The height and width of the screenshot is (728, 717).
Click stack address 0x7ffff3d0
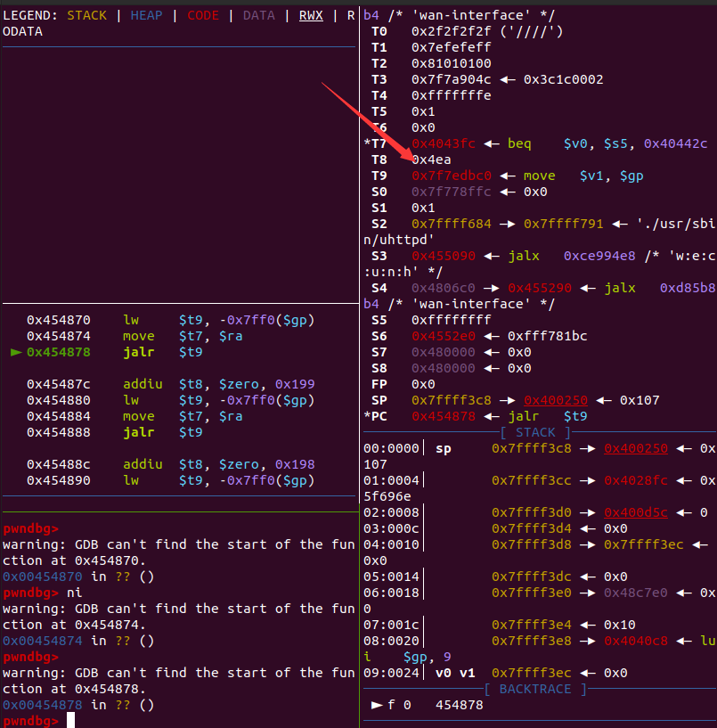coord(532,512)
